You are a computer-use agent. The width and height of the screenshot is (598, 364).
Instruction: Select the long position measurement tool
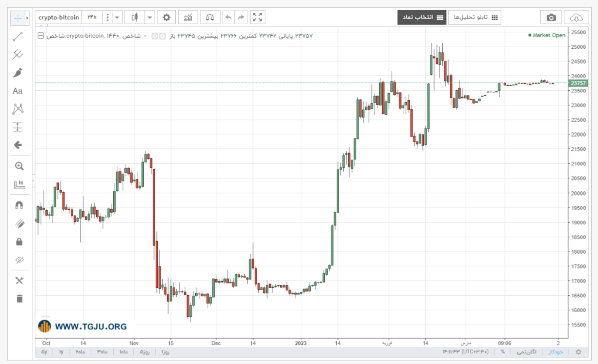point(18,127)
